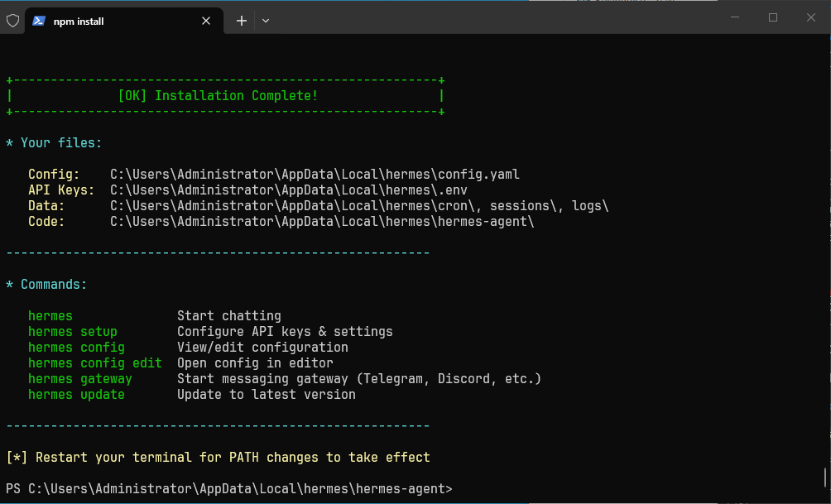831x504 pixels.
Task: Click the "hermes config" command beside View/edit configuration
Action: 76,348
